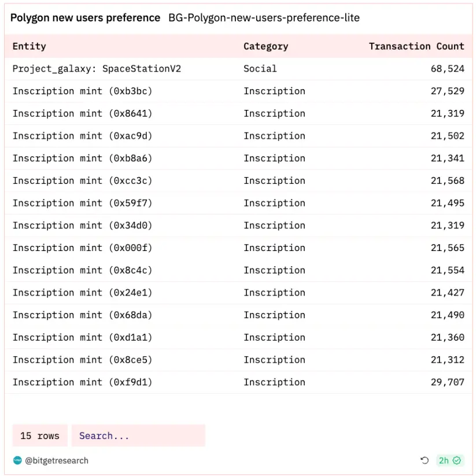Click Inscription mint (0xcc3c) entity
This screenshot has height=476, width=476.
tap(83, 180)
